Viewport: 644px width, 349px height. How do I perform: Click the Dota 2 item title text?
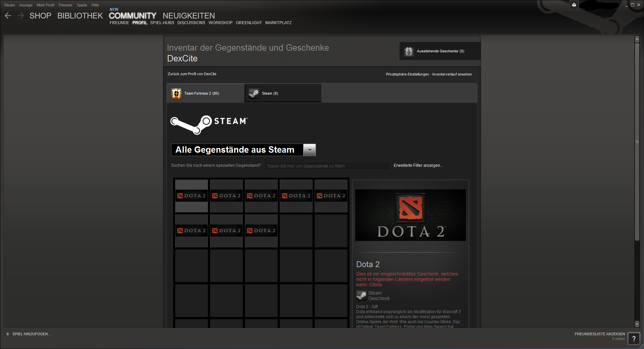tap(368, 264)
